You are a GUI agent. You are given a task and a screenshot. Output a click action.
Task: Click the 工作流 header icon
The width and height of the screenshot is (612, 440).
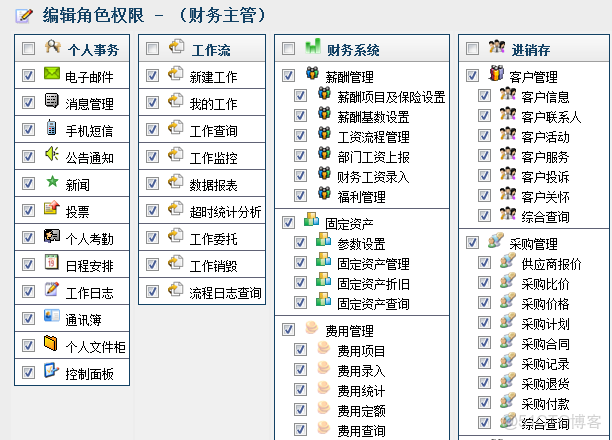point(176,46)
